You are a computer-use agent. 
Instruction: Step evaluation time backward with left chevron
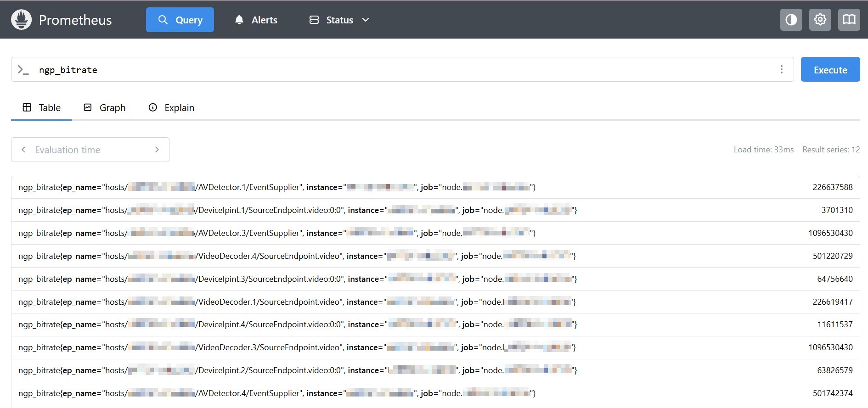[23, 150]
